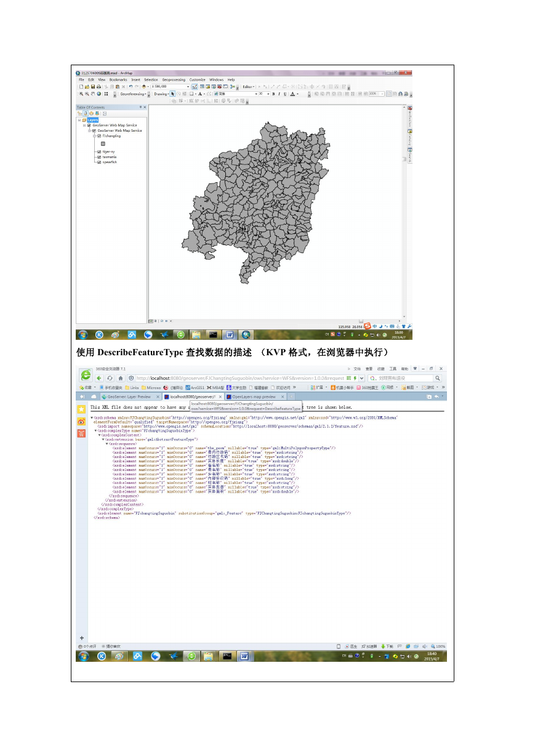Image resolution: width=535 pixels, height=756 pixels.
Task: Click the search magnifier icon in browser
Action: coord(438,378)
